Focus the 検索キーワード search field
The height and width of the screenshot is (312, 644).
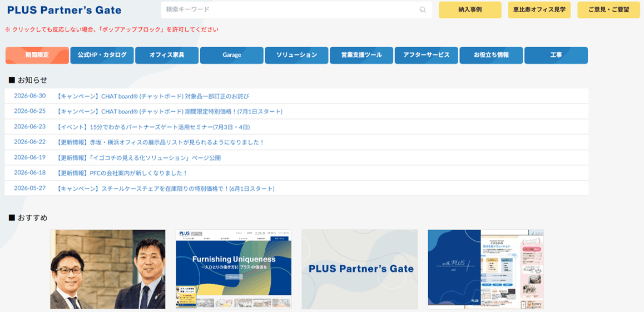point(296,10)
